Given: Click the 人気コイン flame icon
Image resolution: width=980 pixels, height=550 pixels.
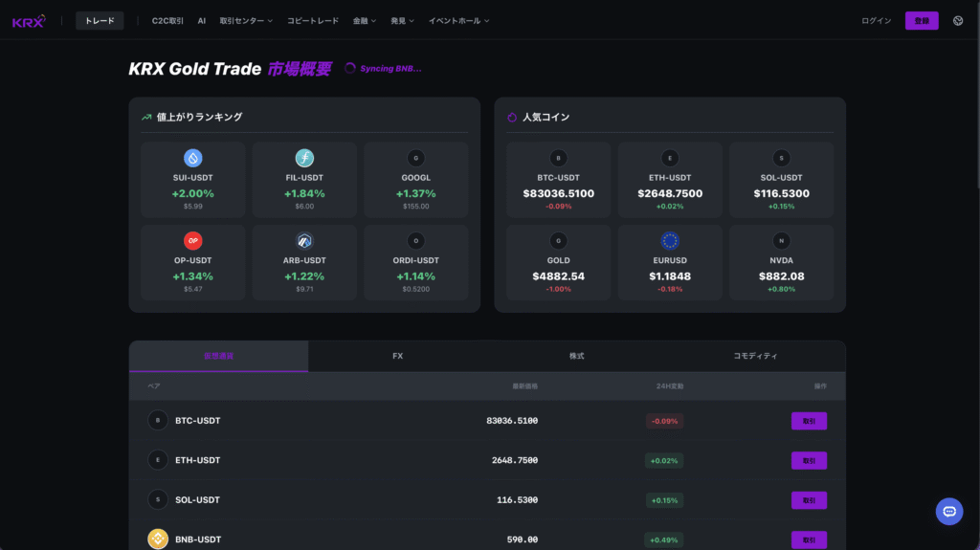Looking at the screenshot, I should pyautogui.click(x=512, y=117).
